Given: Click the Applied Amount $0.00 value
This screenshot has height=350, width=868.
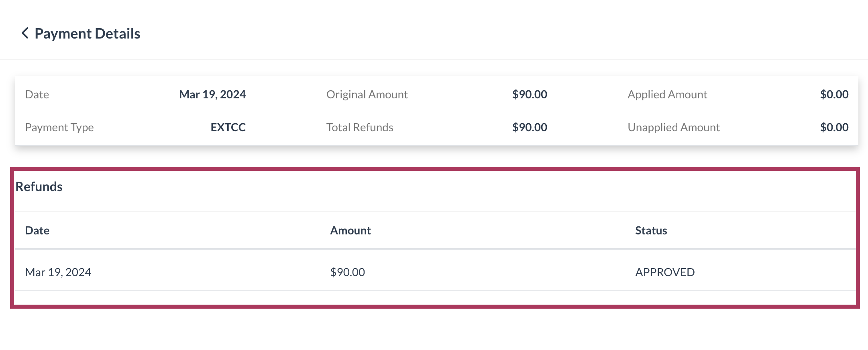Looking at the screenshot, I should click(834, 94).
